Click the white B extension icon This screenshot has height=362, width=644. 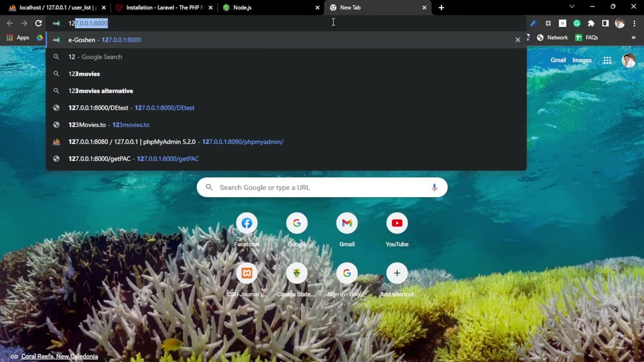[x=562, y=23]
